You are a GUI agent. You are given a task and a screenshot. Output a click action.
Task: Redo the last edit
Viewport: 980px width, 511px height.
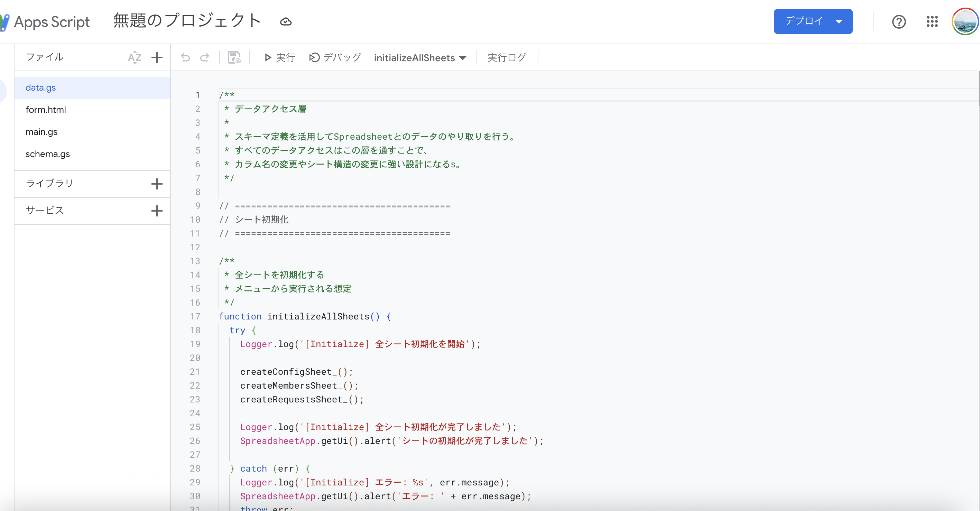pyautogui.click(x=205, y=57)
